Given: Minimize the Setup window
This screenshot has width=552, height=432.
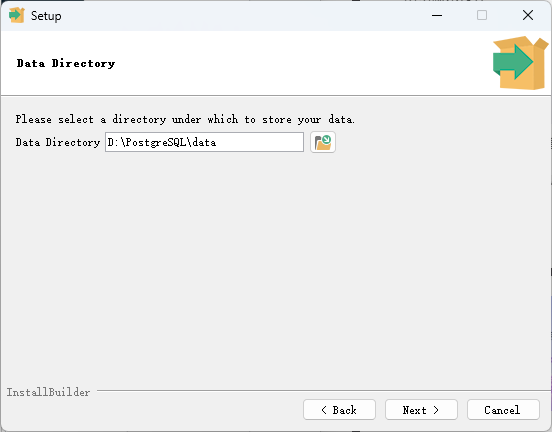Looking at the screenshot, I should click(x=437, y=15).
